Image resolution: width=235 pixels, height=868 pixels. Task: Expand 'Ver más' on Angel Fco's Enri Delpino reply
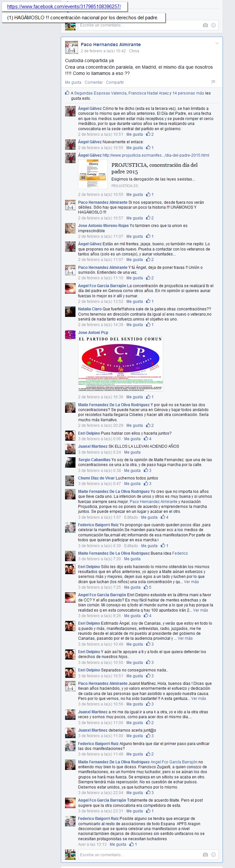pyautogui.click(x=201, y=610)
